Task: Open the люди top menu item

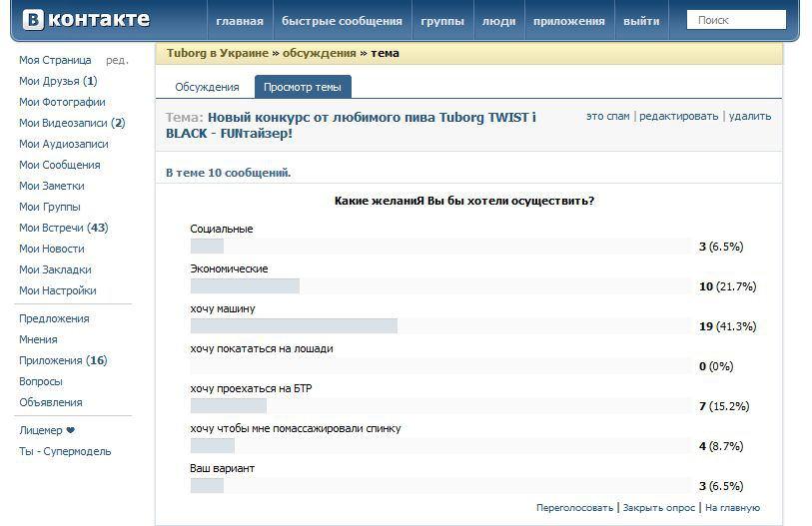Action: pos(498,21)
